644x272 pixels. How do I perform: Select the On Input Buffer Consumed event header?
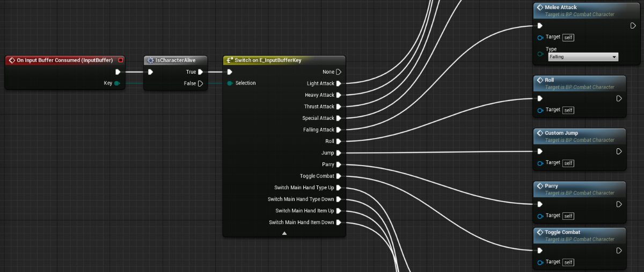[x=64, y=60]
